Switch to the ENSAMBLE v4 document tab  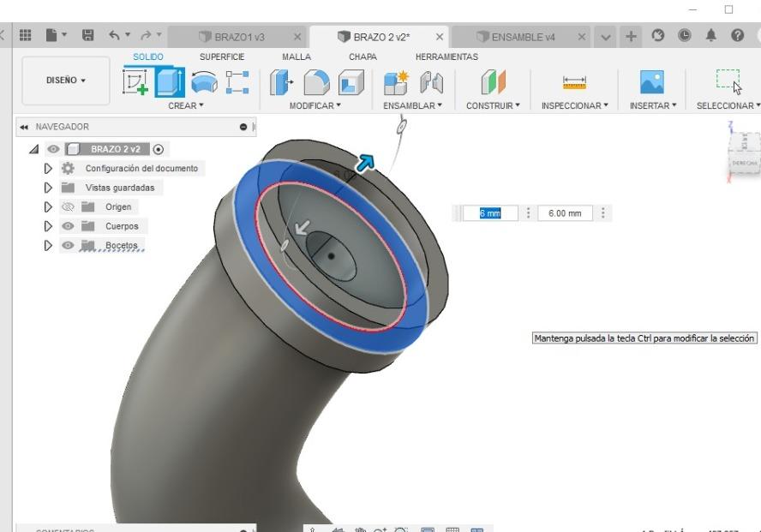523,37
